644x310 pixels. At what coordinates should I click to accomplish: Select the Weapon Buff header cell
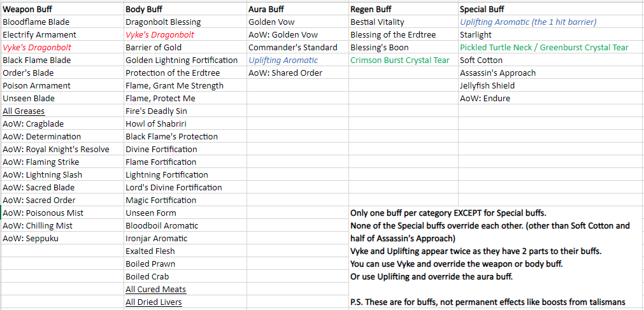point(29,10)
